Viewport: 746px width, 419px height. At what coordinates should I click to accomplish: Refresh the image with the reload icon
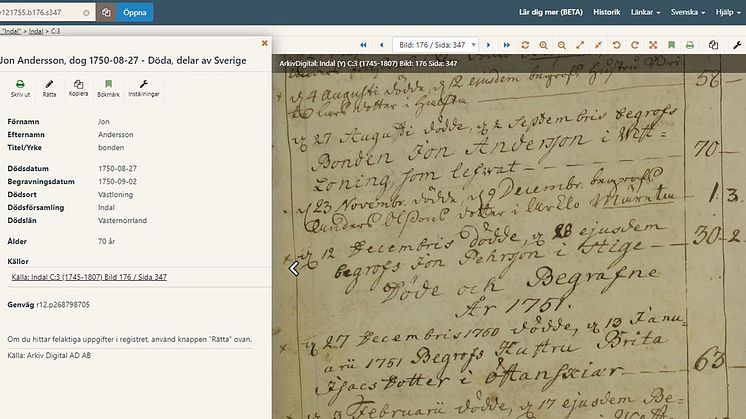pyautogui.click(x=525, y=46)
